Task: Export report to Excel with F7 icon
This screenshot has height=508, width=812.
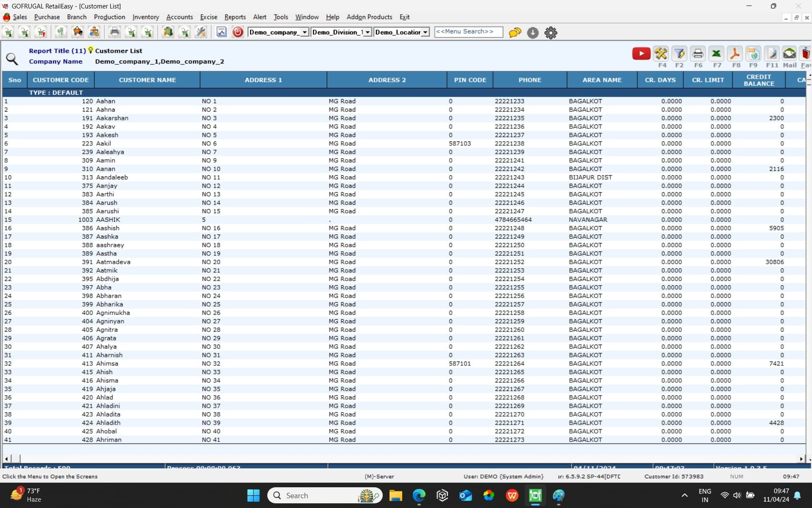Action: (716, 54)
